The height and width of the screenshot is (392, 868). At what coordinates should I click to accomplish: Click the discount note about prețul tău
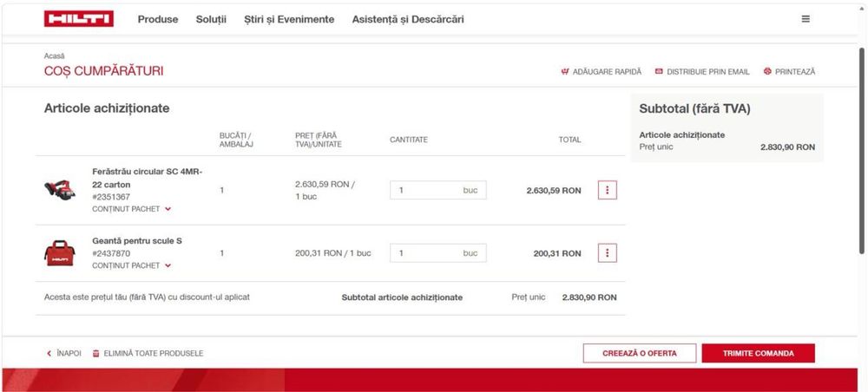click(147, 297)
